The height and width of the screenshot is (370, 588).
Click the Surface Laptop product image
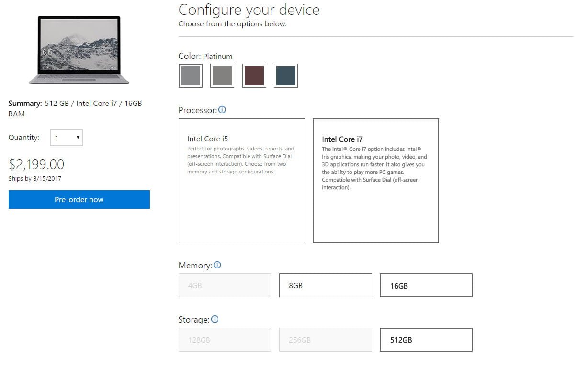pyautogui.click(x=79, y=50)
